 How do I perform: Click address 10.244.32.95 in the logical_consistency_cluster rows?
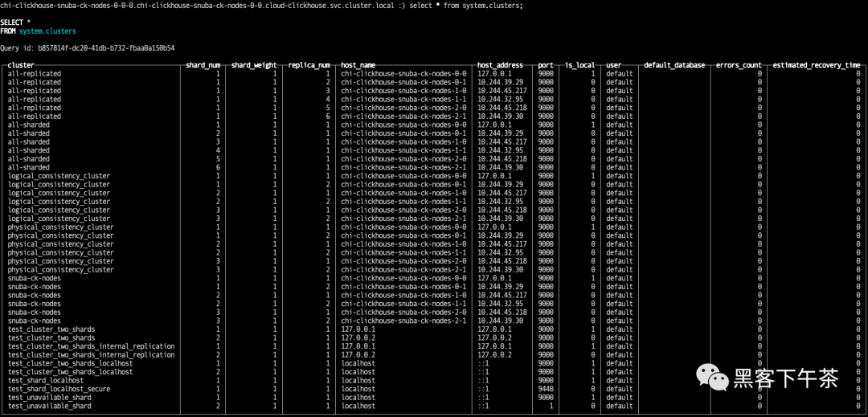pyautogui.click(x=501, y=202)
